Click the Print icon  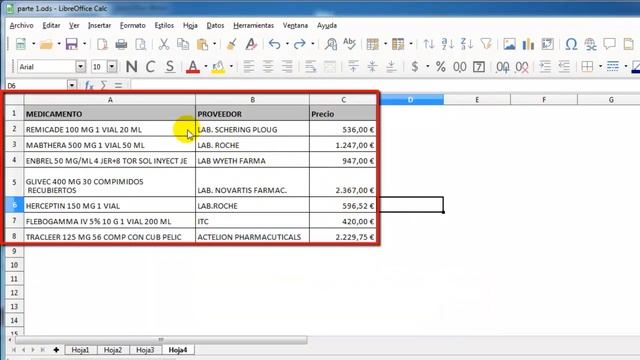[x=121, y=44]
